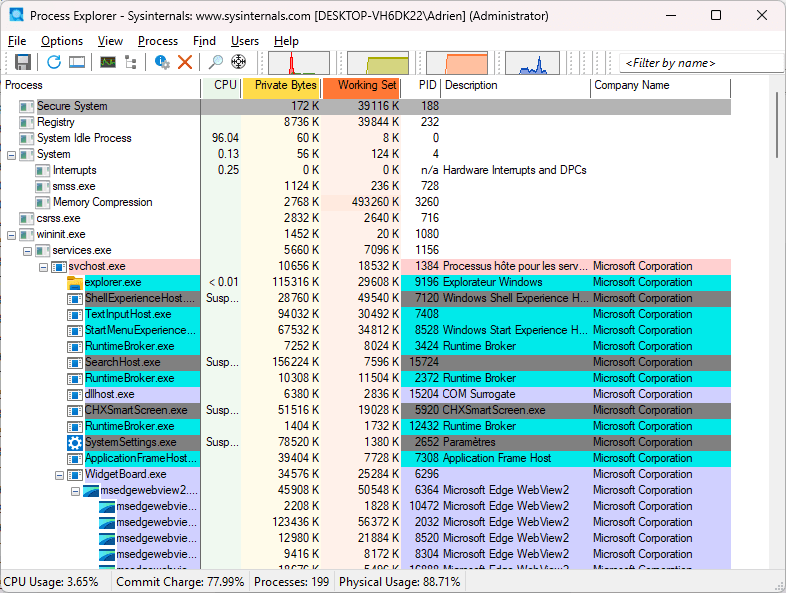The height and width of the screenshot is (593, 786).
Task: Collapse the System process tree node
Action: click(12, 155)
